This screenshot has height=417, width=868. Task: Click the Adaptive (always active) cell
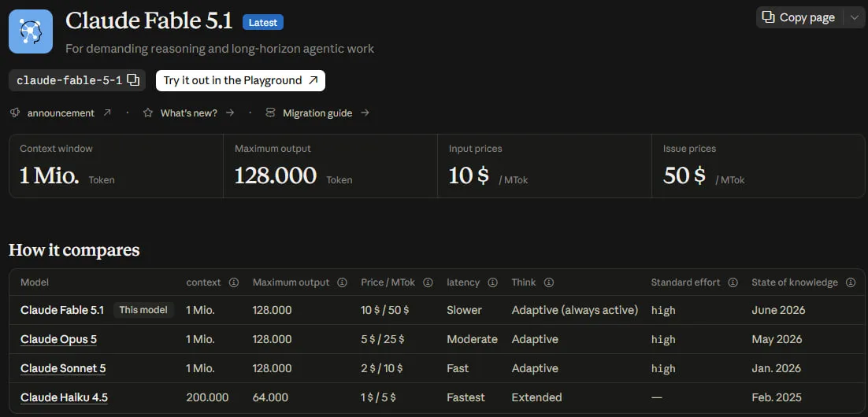(575, 310)
